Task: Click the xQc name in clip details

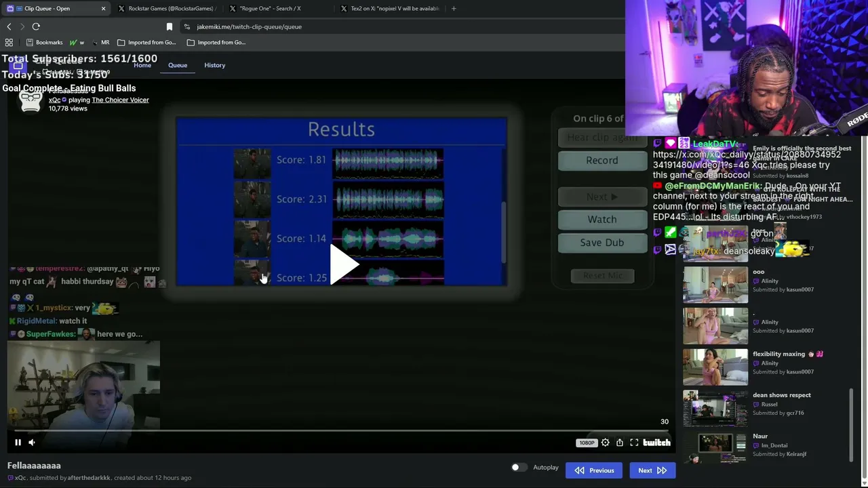Action: (20, 478)
